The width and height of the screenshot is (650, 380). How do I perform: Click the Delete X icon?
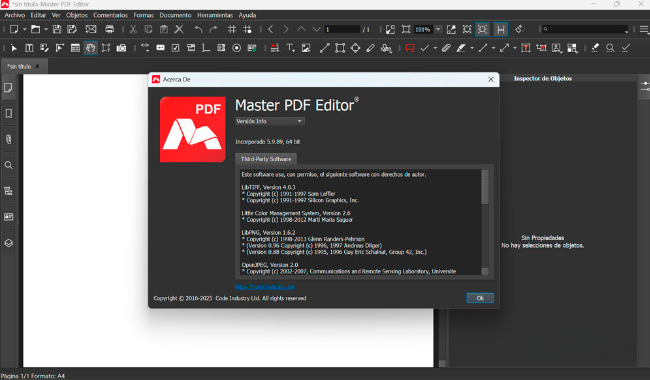[x=179, y=29]
